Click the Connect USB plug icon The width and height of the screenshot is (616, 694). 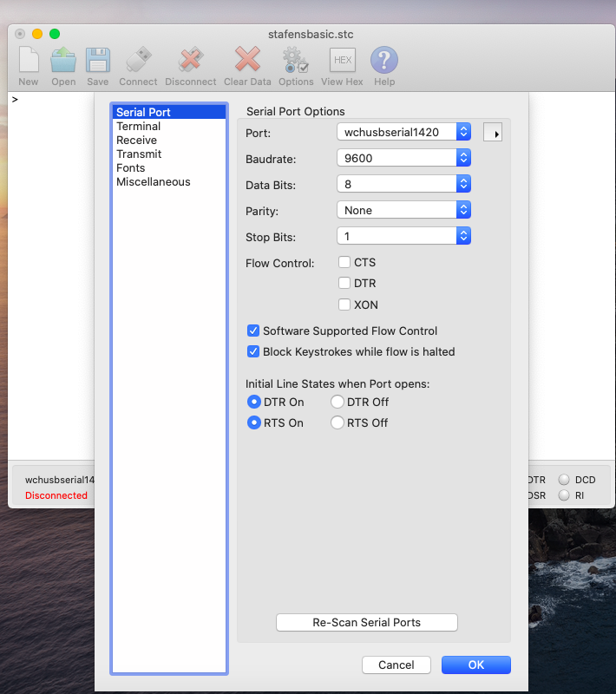click(138, 62)
